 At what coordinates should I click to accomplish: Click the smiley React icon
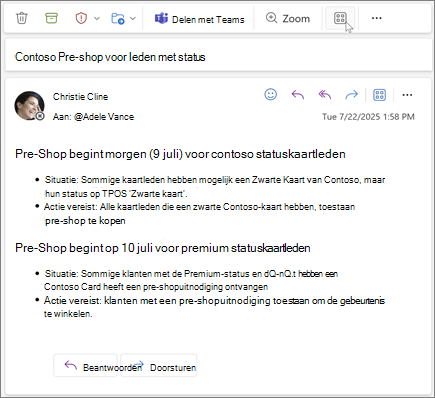pyautogui.click(x=271, y=94)
